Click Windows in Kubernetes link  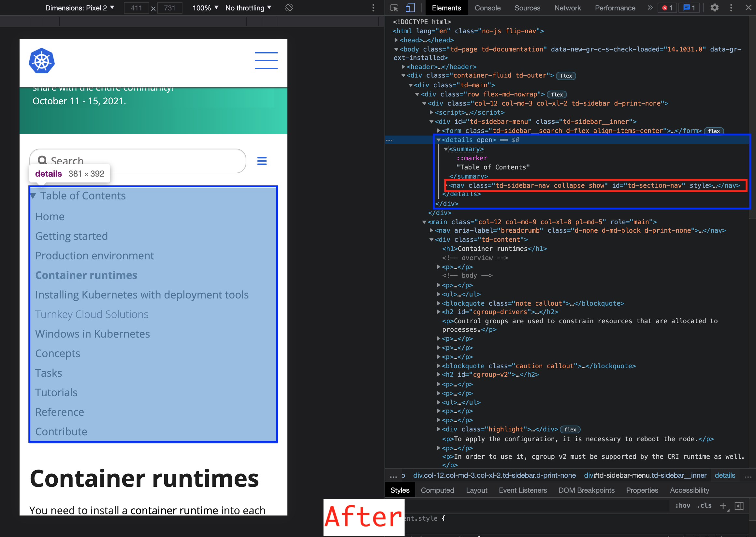point(93,334)
